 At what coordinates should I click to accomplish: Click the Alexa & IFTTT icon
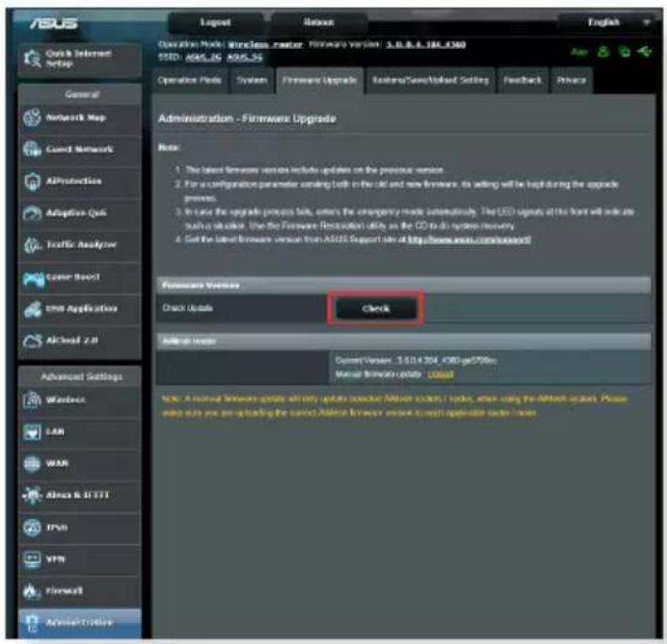[x=32, y=495]
